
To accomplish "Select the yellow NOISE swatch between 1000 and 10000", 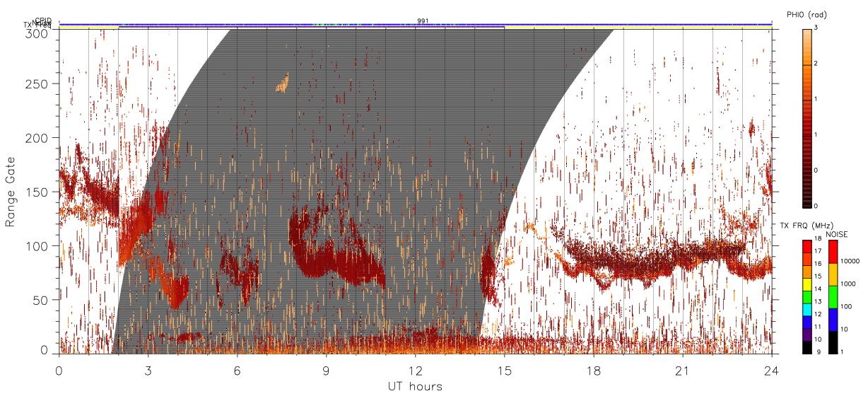I will pyautogui.click(x=833, y=274).
